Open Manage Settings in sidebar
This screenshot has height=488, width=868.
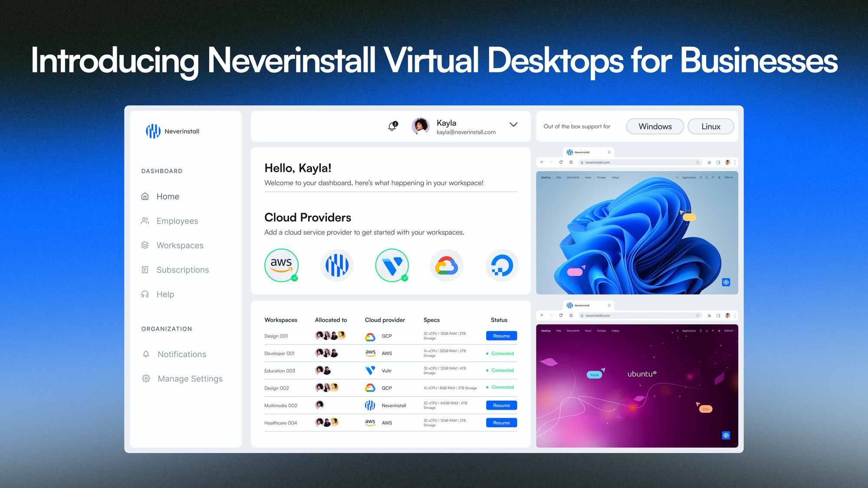190,379
